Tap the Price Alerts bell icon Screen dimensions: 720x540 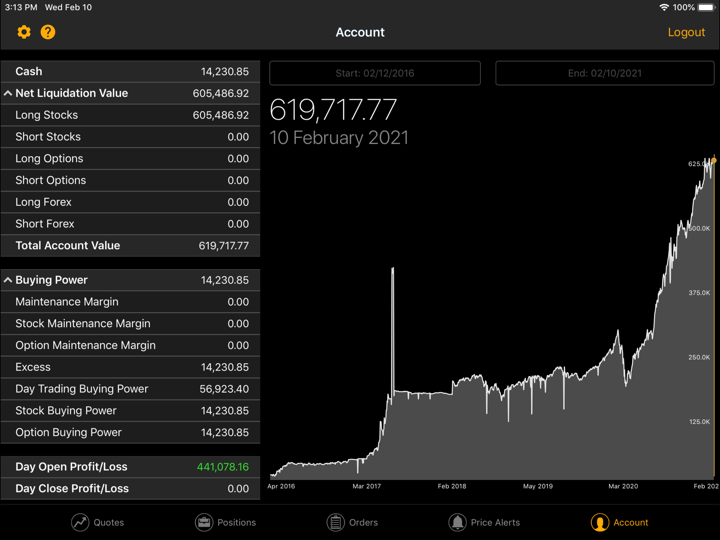click(457, 522)
